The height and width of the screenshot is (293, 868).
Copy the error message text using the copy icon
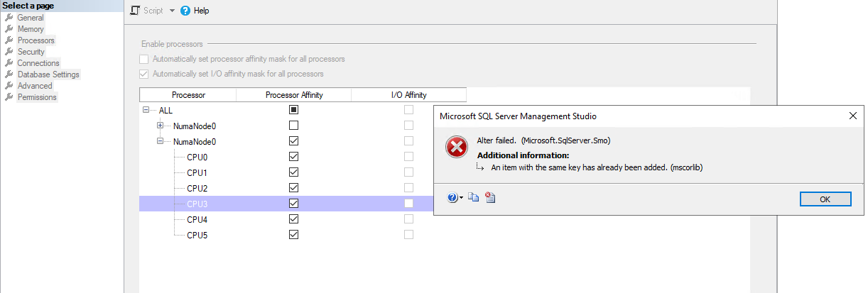click(x=474, y=198)
